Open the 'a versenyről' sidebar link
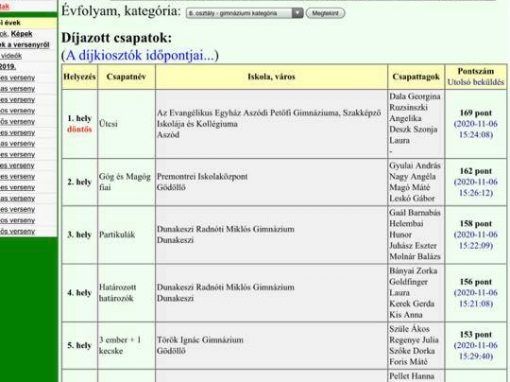The width and height of the screenshot is (510, 382). 25,45
